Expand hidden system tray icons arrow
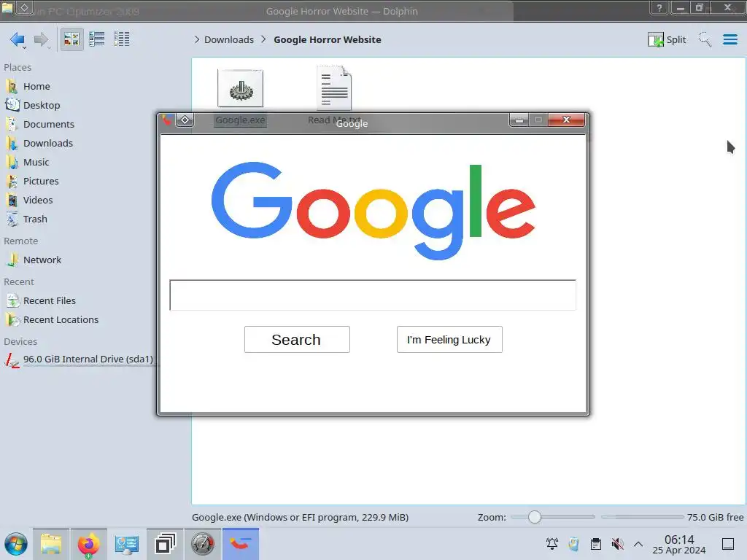 (x=638, y=544)
